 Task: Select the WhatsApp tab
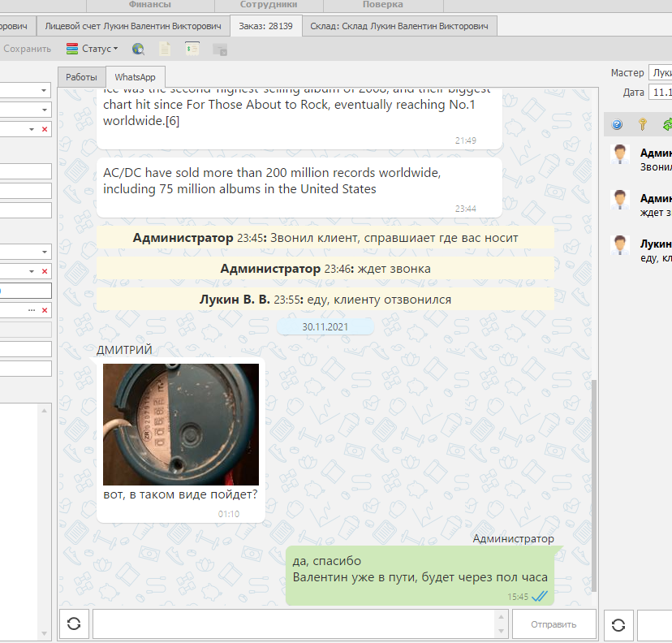pos(135,77)
